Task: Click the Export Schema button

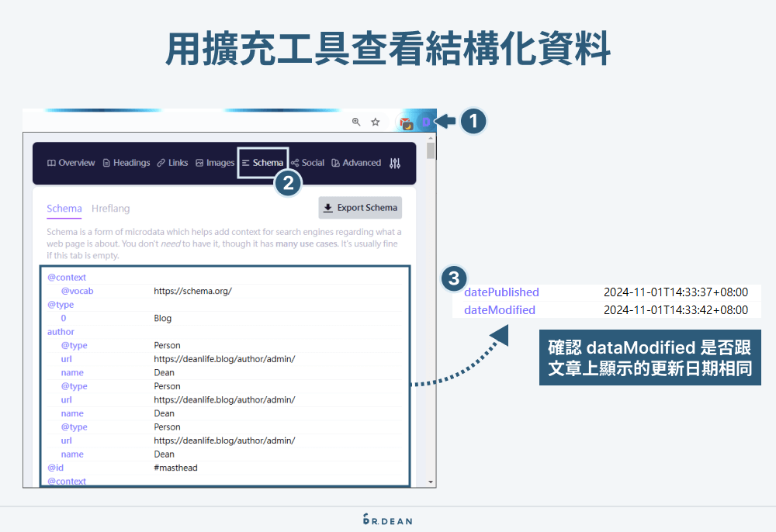Action: click(360, 207)
